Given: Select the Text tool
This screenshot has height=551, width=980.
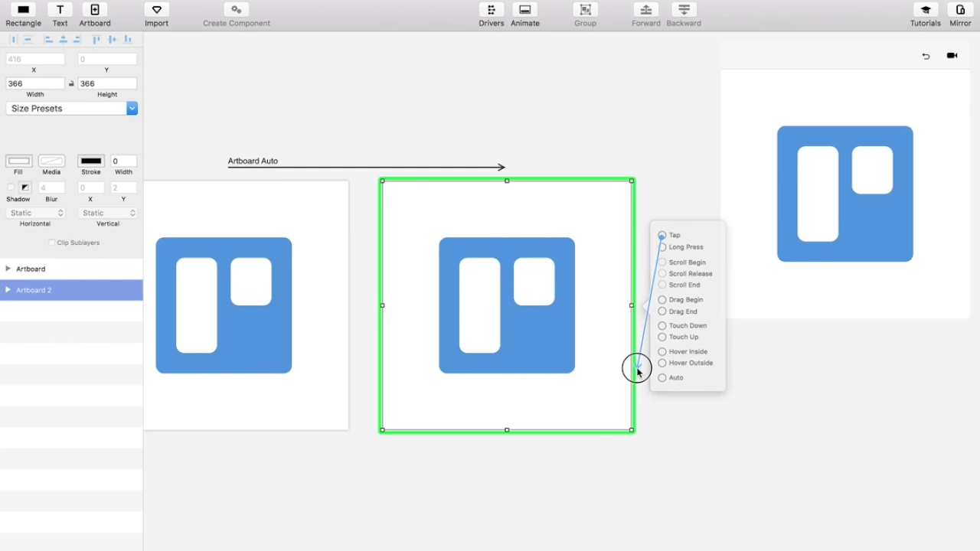Looking at the screenshot, I should coord(60,15).
